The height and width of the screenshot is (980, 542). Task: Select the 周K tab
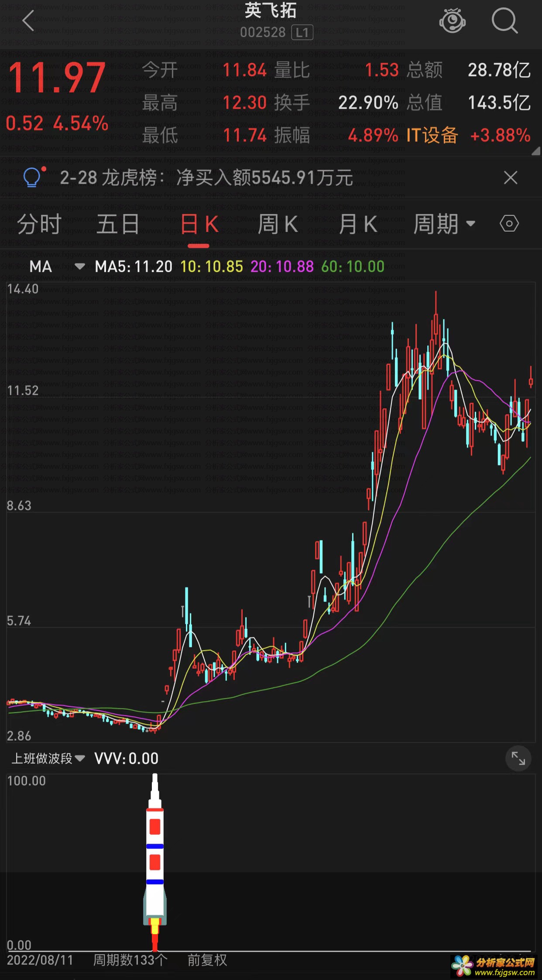tap(278, 224)
